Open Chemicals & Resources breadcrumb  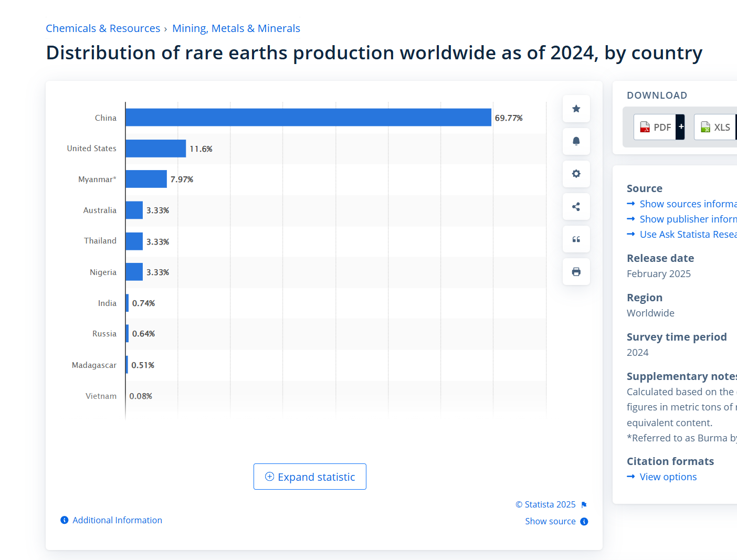click(103, 28)
